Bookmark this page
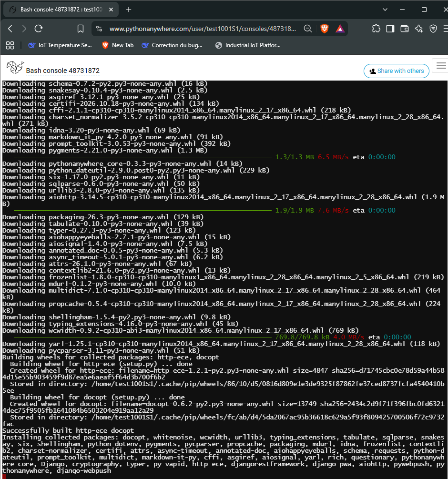 81,29
